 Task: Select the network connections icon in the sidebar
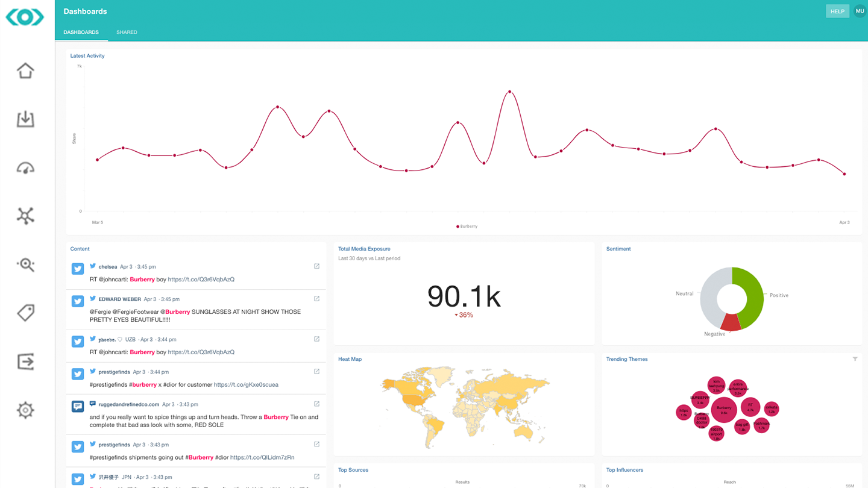25,216
